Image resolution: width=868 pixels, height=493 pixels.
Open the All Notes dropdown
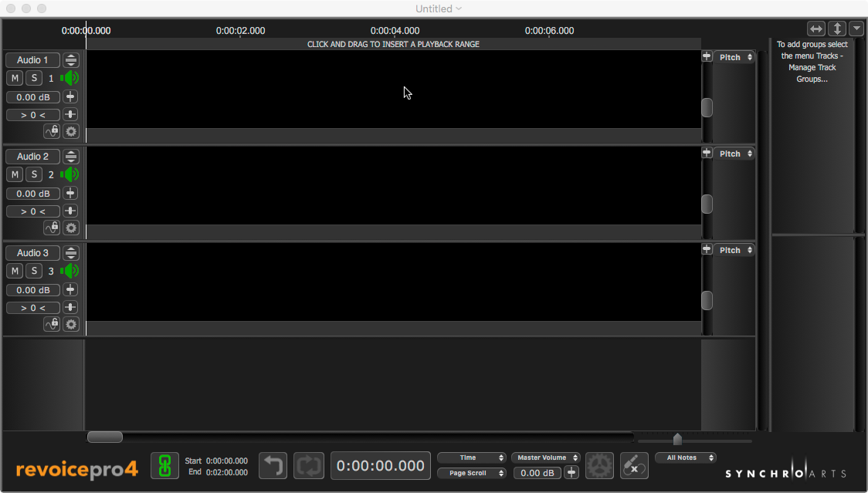coord(685,458)
